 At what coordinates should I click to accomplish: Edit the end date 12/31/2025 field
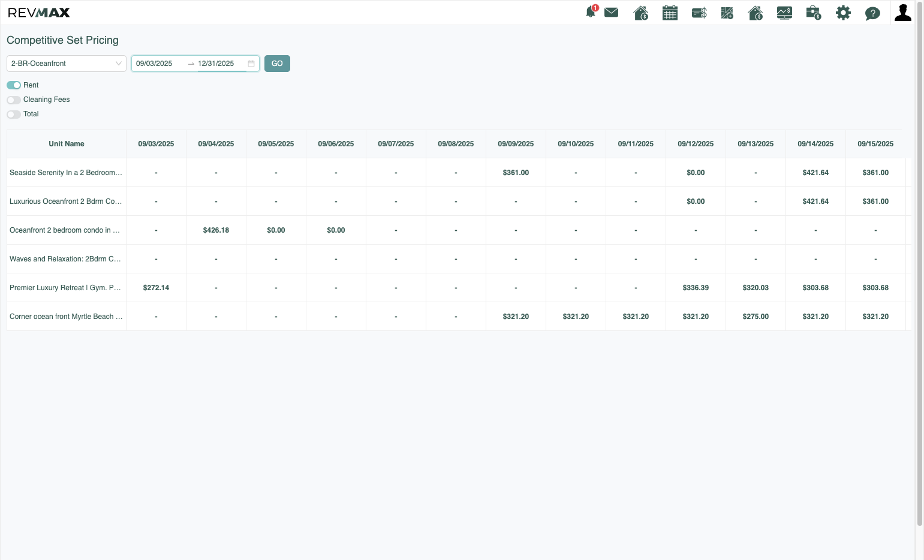221,64
